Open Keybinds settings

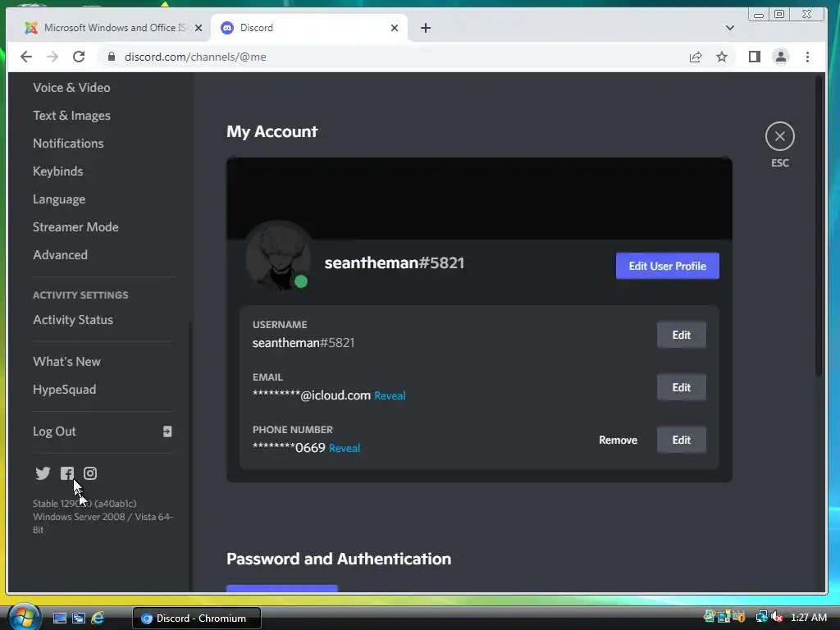tap(58, 171)
